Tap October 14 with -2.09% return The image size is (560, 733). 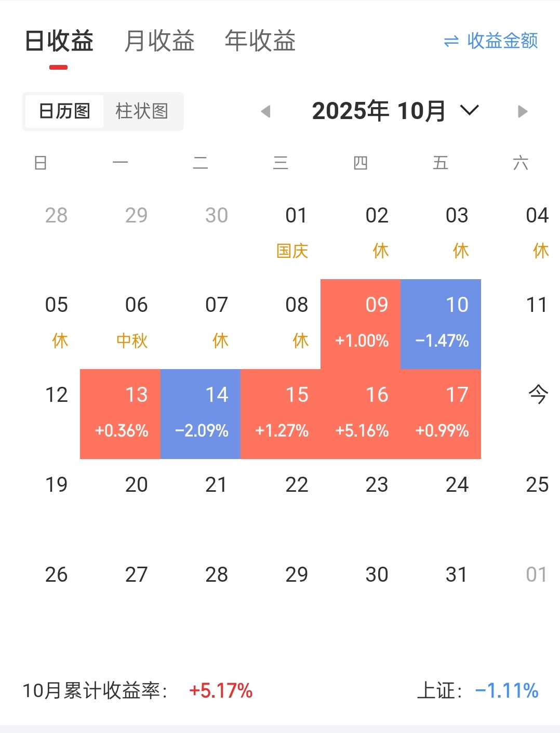201,414
